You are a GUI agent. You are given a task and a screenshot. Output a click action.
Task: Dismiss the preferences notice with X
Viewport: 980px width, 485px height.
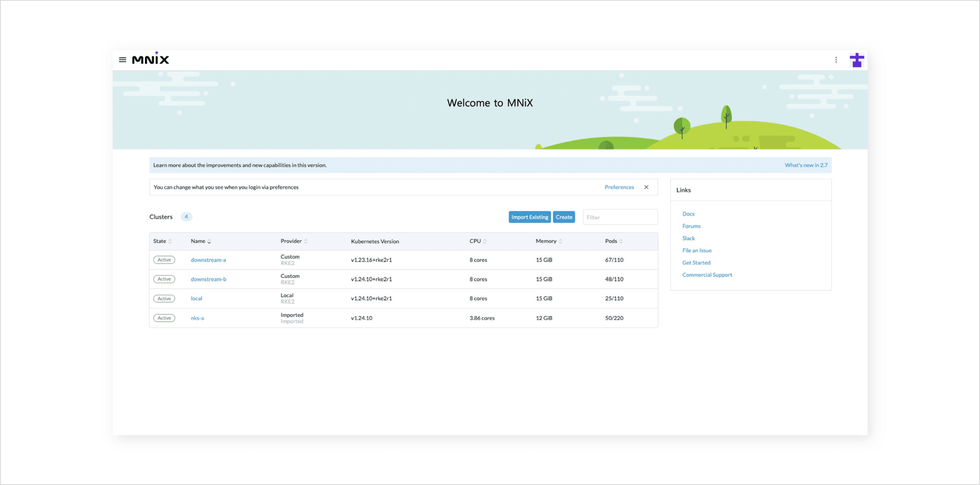(x=646, y=187)
